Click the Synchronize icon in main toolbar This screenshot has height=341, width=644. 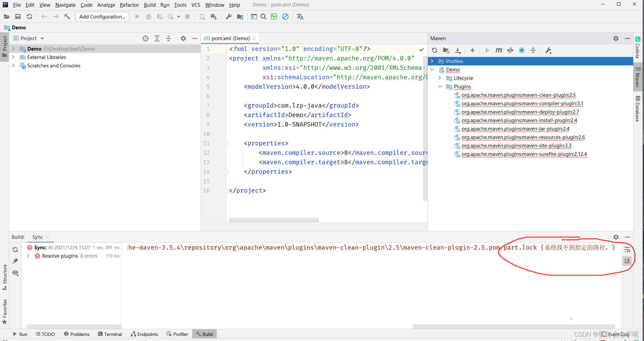coord(29,17)
